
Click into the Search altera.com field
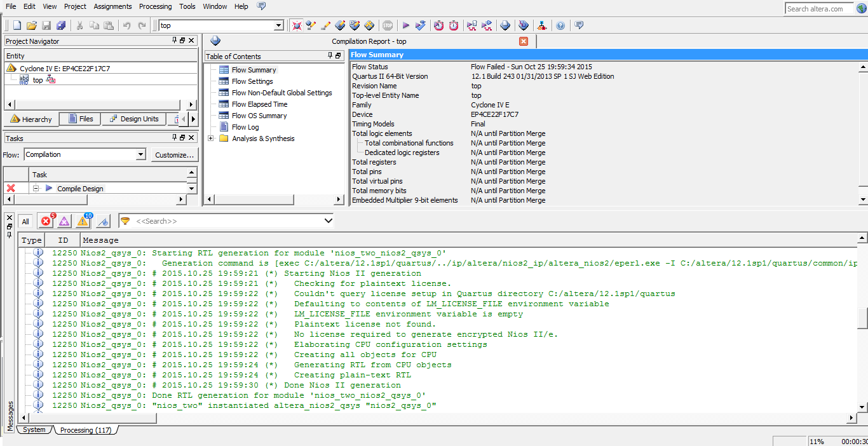point(819,9)
